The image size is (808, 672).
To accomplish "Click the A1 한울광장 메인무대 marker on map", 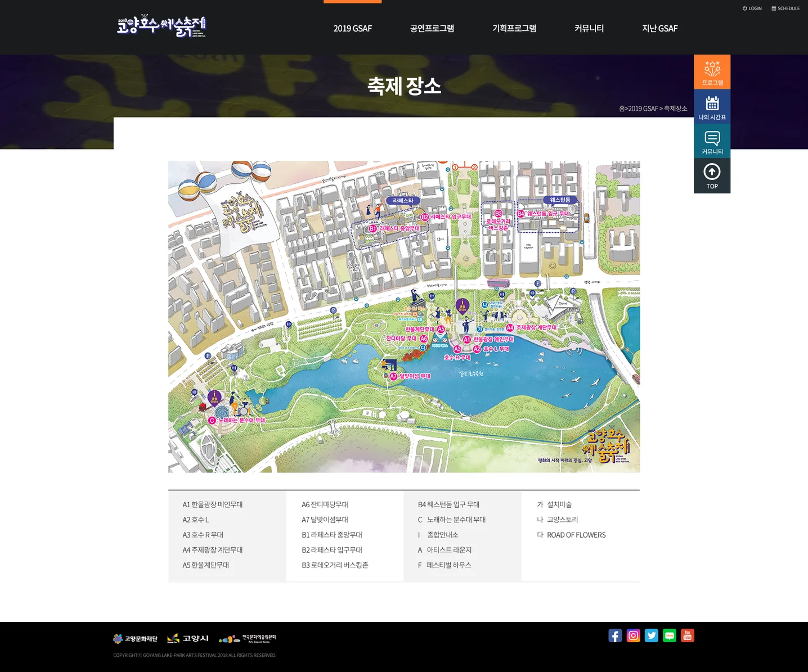I will pyautogui.click(x=467, y=339).
